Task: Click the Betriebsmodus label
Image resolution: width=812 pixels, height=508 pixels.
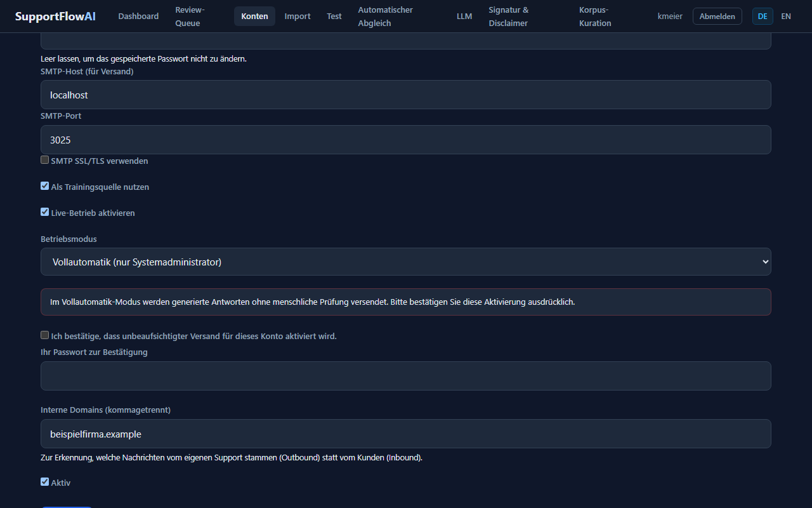Action: point(69,239)
